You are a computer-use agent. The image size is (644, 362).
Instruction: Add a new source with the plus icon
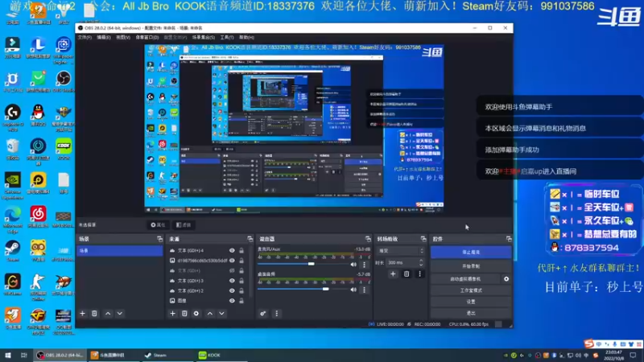point(172,314)
